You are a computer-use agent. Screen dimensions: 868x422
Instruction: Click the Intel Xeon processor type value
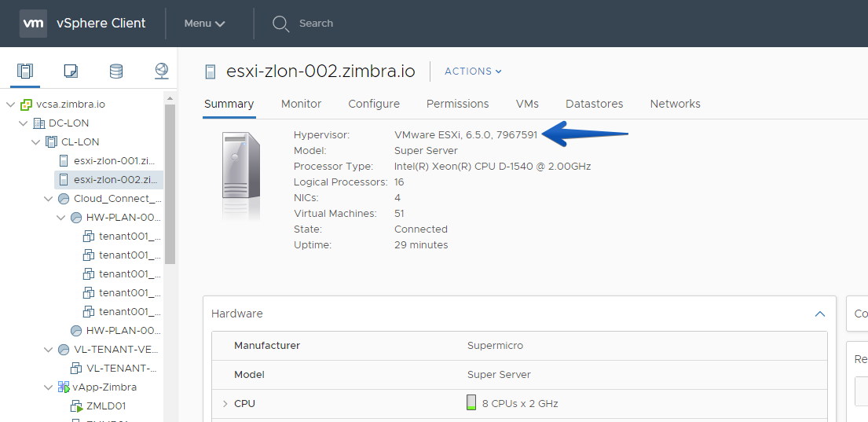pyautogui.click(x=492, y=166)
